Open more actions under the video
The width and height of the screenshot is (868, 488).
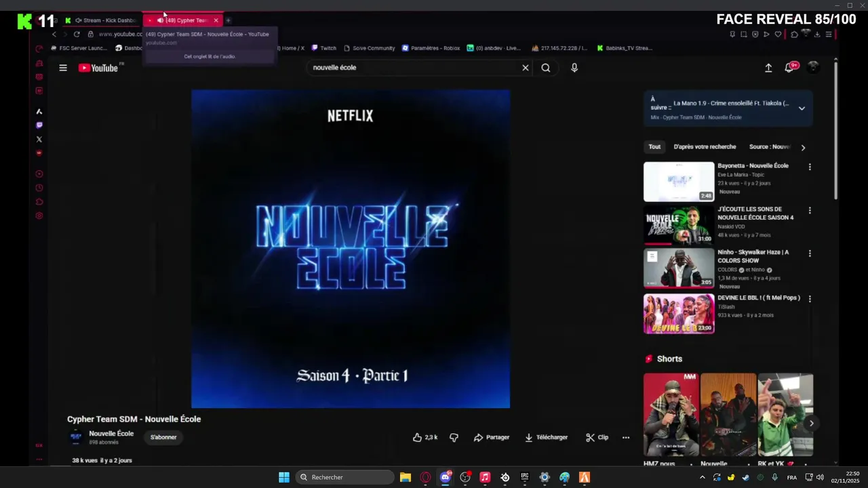tap(626, 437)
